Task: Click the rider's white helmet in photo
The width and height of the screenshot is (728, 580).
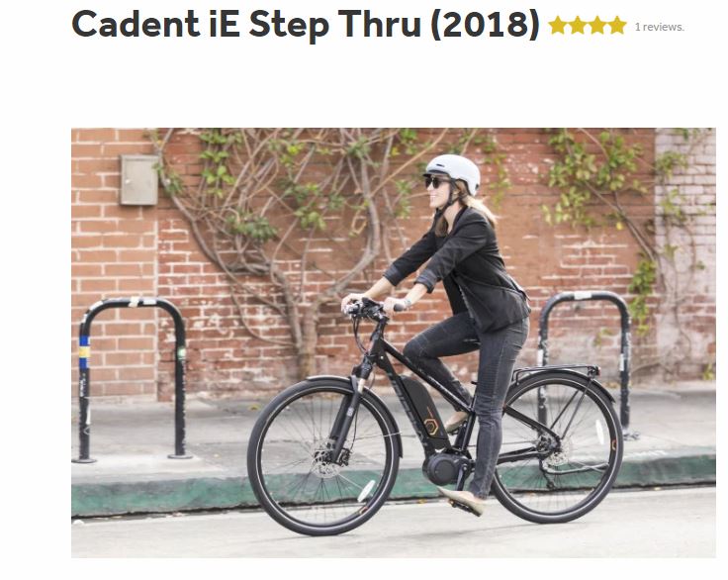Action: [x=453, y=172]
